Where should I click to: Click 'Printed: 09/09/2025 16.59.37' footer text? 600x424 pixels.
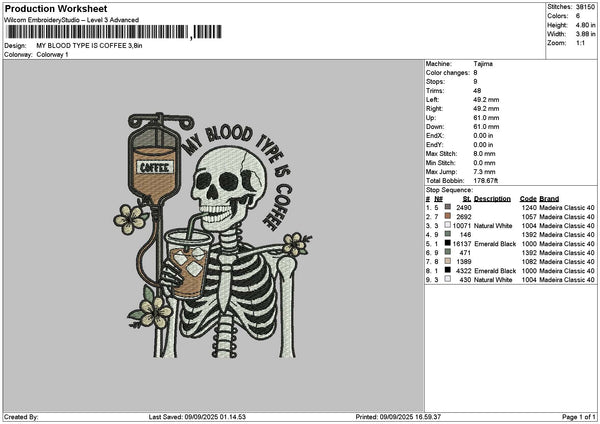point(398,417)
